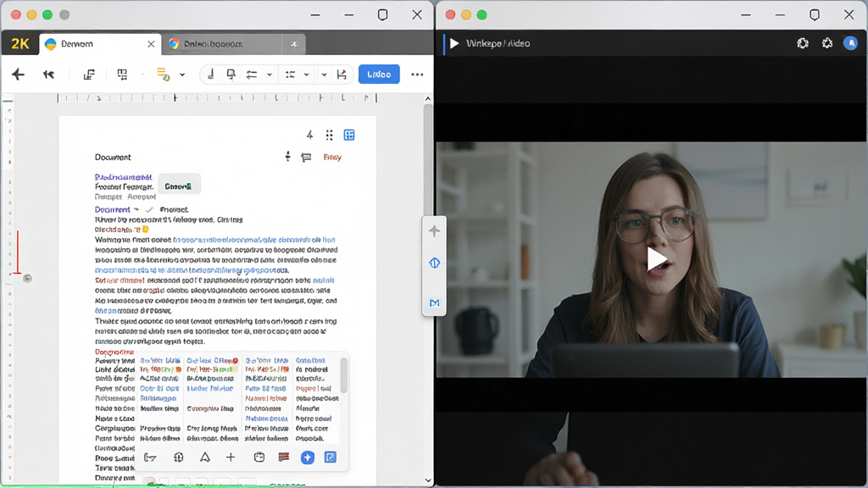
Task: Click the 2K logo in the tab bar
Action: [20, 44]
